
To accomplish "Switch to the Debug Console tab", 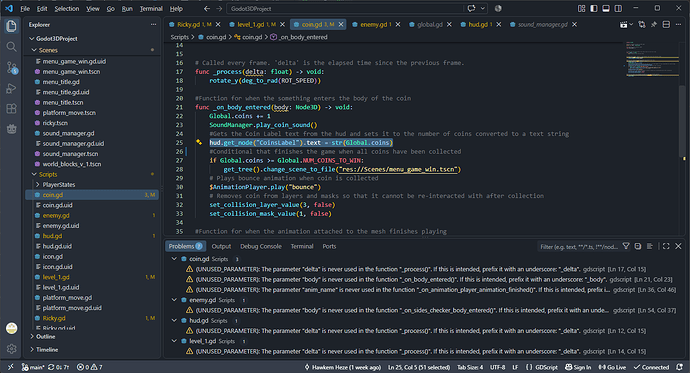I will [x=261, y=246].
